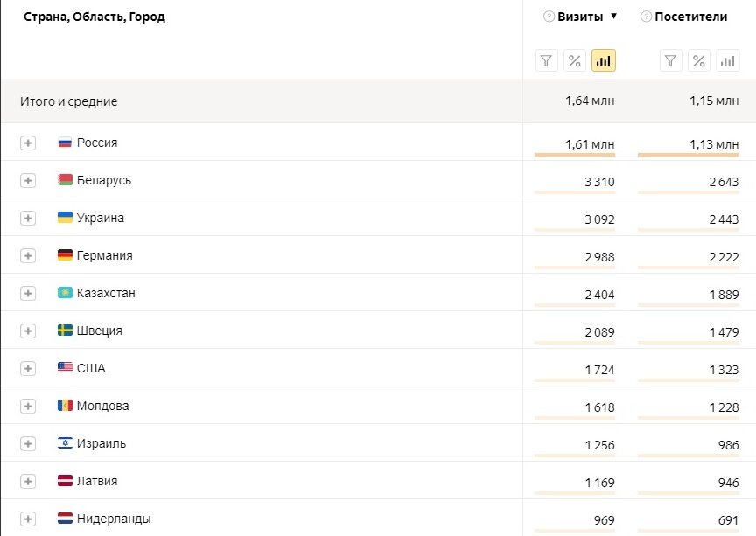
Task: Expand the Швеция row
Action: 28,331
